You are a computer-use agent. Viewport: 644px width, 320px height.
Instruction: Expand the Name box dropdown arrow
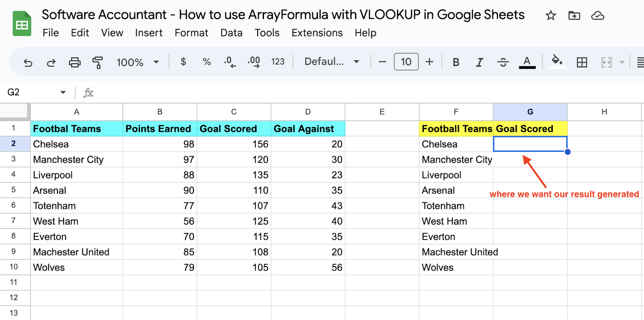tap(63, 93)
